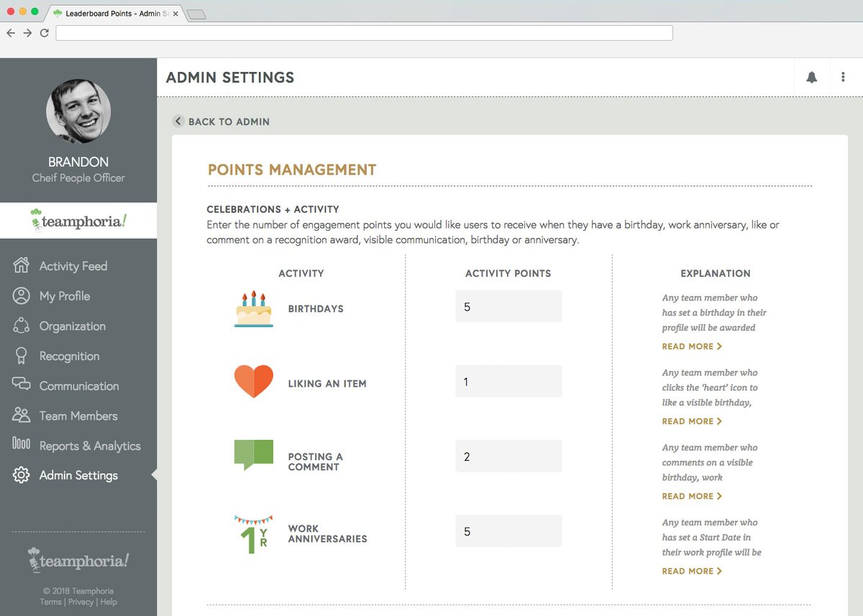Click the browser address bar
The height and width of the screenshot is (616, 863).
tap(364, 33)
